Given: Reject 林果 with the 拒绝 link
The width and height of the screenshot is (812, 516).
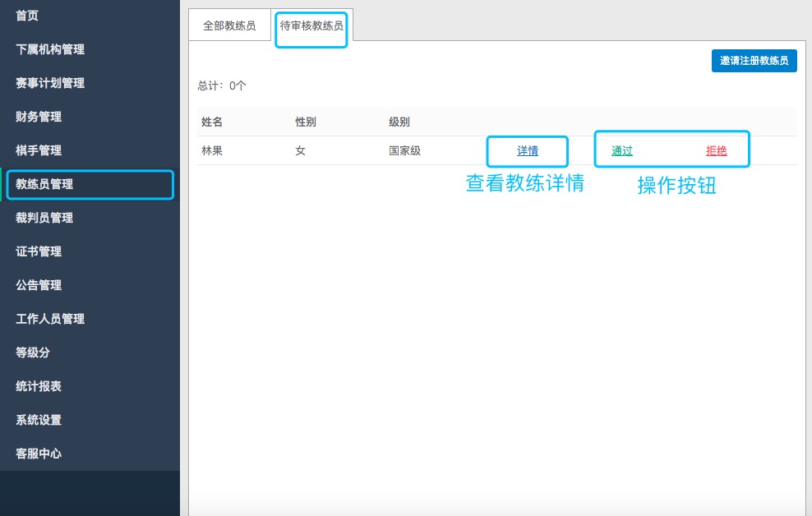Looking at the screenshot, I should pos(716,150).
